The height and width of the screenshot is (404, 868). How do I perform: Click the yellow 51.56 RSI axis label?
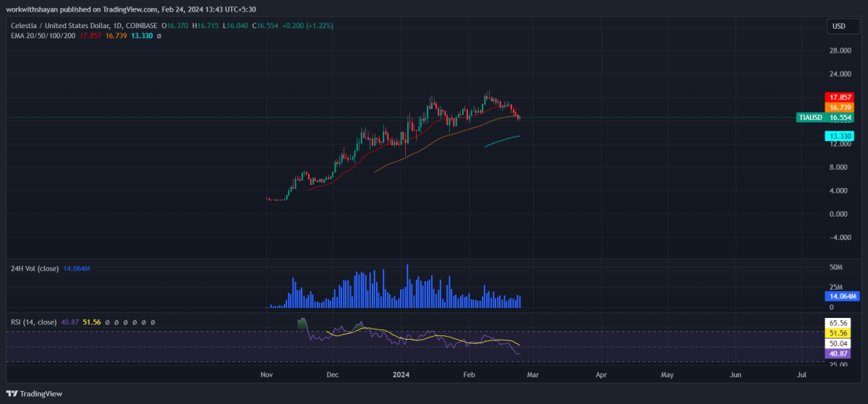(839, 332)
